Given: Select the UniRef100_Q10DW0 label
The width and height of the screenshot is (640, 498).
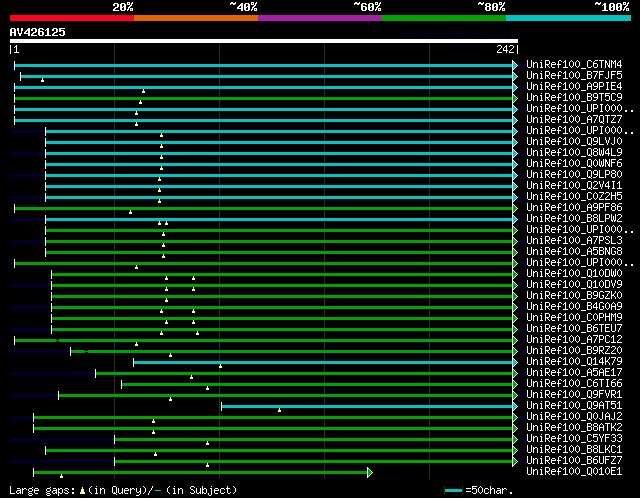Looking at the screenshot, I should (574, 274).
